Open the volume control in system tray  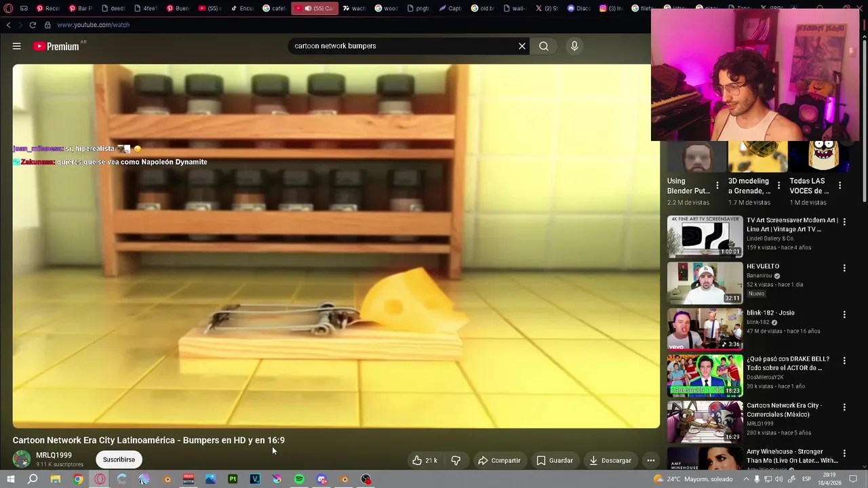[780, 479]
